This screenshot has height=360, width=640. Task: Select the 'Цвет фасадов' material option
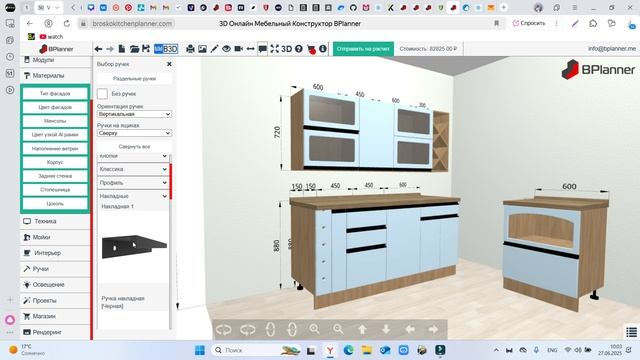click(x=55, y=107)
